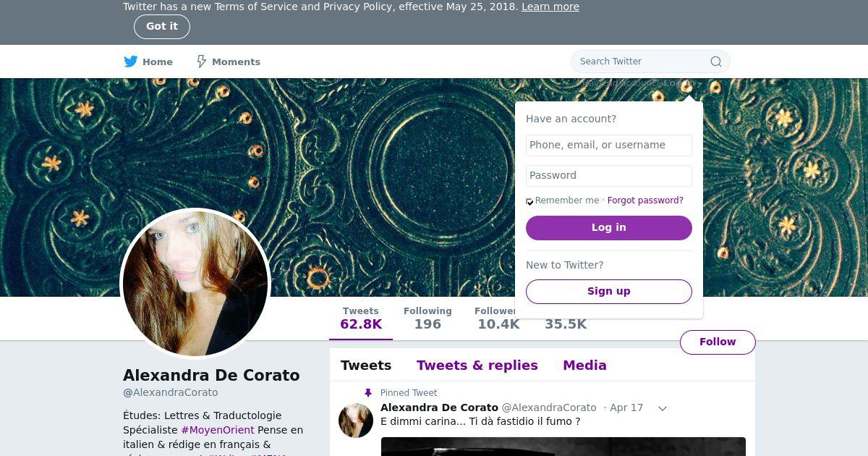Click the Password input field
The height and width of the screenshot is (456, 868).
pyautogui.click(x=609, y=175)
